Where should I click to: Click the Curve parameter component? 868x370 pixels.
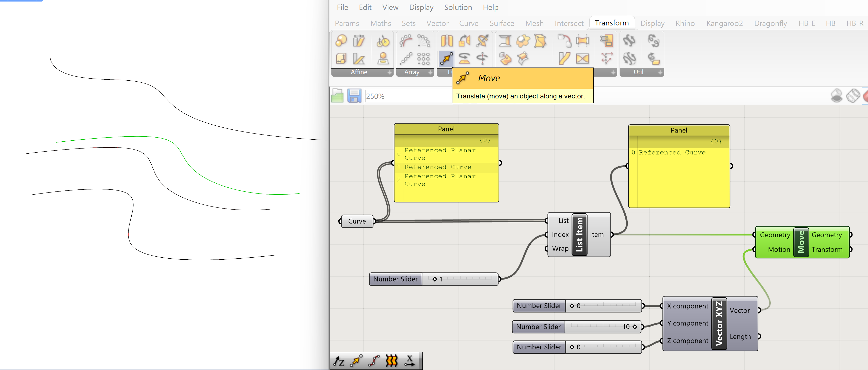(357, 221)
